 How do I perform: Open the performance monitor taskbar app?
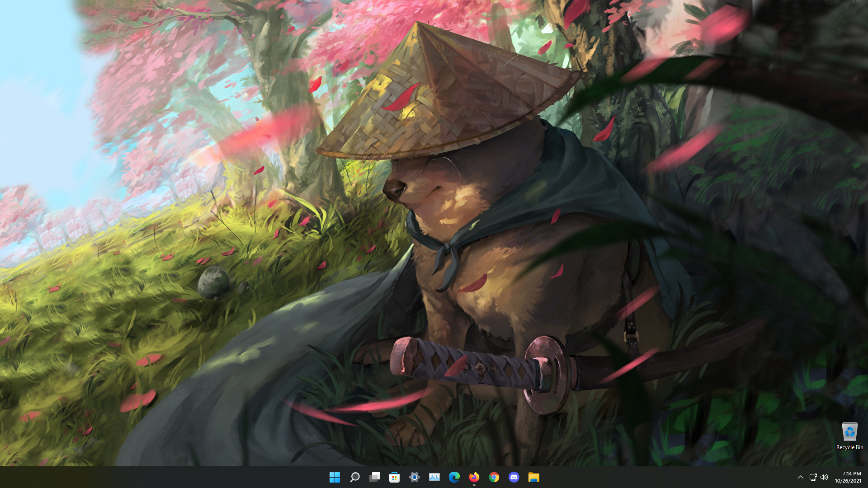[434, 477]
